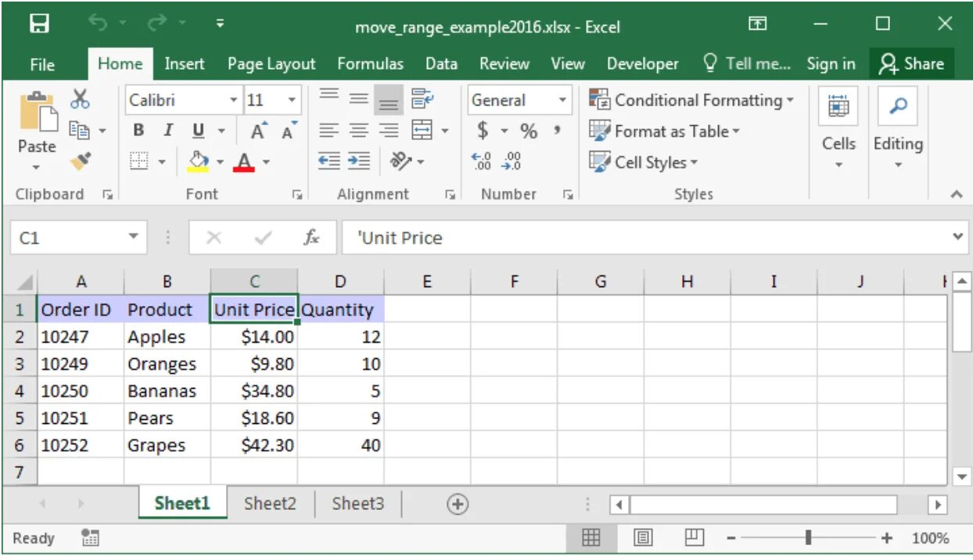Middle align cell contents

pyautogui.click(x=358, y=98)
